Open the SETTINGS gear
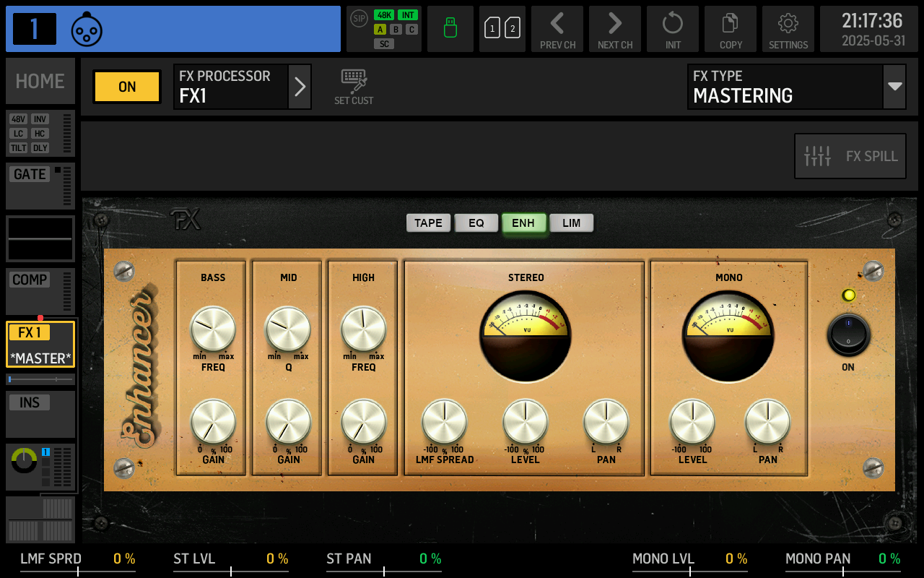 click(788, 29)
